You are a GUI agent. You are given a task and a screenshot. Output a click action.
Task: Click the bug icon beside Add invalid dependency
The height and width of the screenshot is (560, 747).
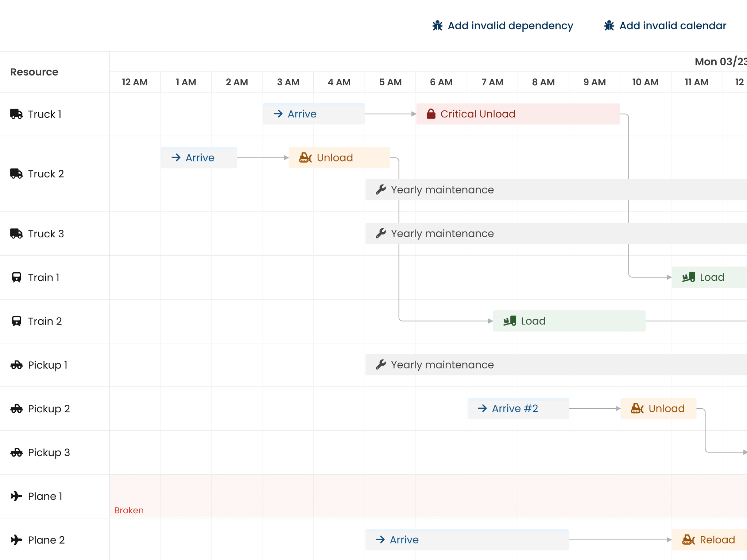[437, 25]
